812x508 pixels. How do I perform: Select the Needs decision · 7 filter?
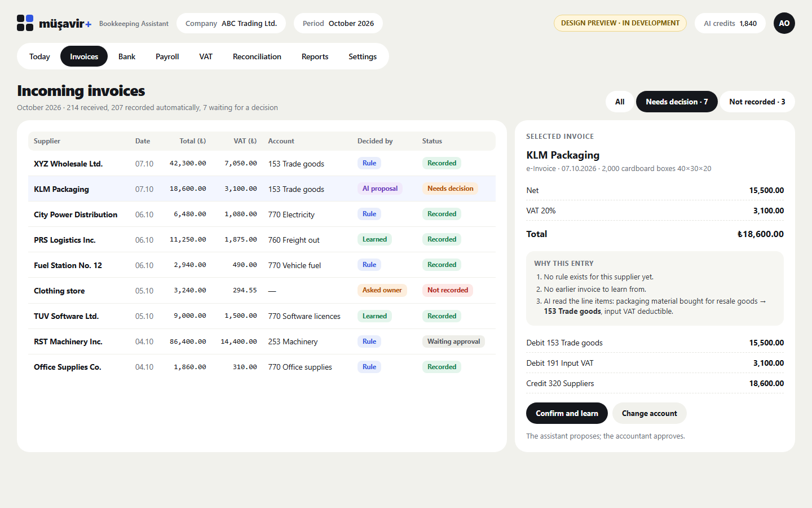[677, 102]
